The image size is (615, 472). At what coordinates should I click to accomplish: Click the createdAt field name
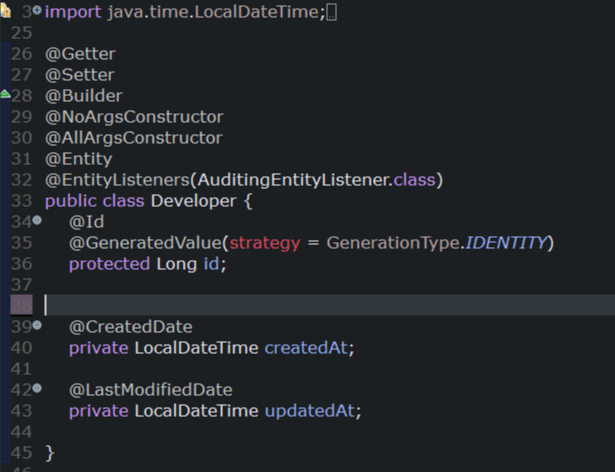(306, 348)
